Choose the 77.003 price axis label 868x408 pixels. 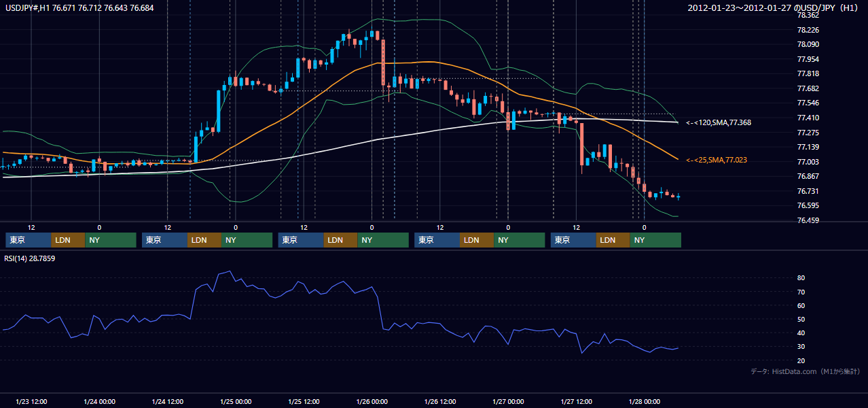[x=808, y=162]
